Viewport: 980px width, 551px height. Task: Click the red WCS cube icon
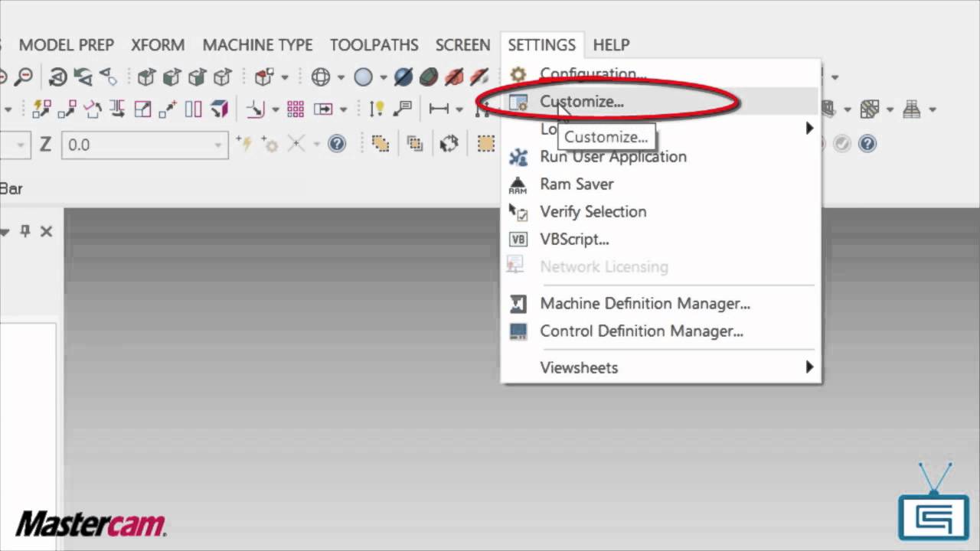coord(264,77)
